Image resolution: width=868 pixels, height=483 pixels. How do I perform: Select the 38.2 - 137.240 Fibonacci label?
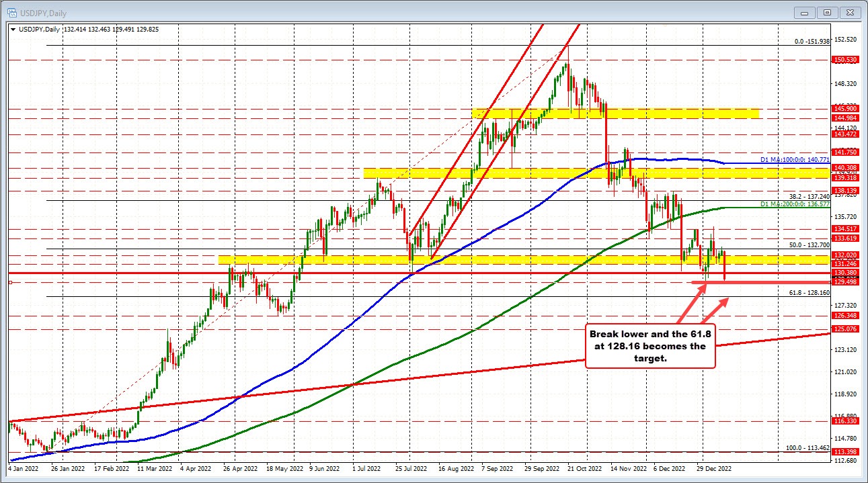(809, 196)
